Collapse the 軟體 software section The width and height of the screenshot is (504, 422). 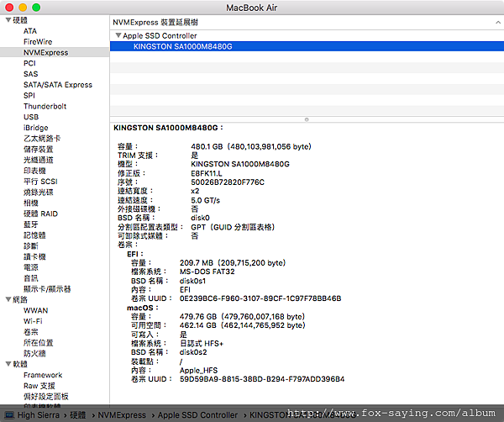click(x=8, y=364)
